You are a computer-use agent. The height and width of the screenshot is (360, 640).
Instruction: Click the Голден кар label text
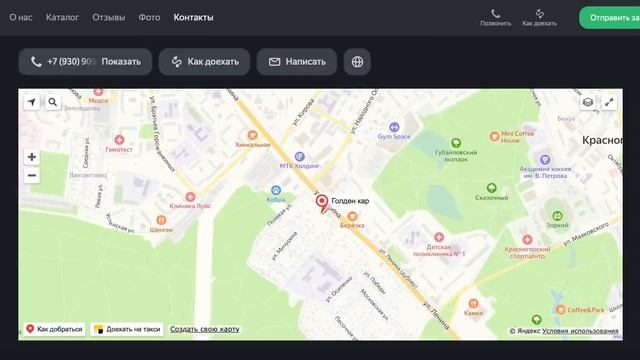click(x=350, y=201)
